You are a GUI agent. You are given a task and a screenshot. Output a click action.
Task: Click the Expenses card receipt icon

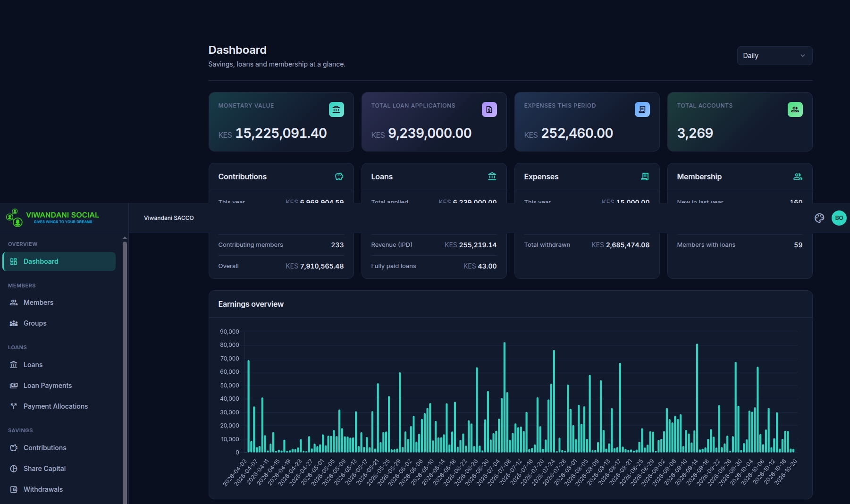[x=645, y=176]
